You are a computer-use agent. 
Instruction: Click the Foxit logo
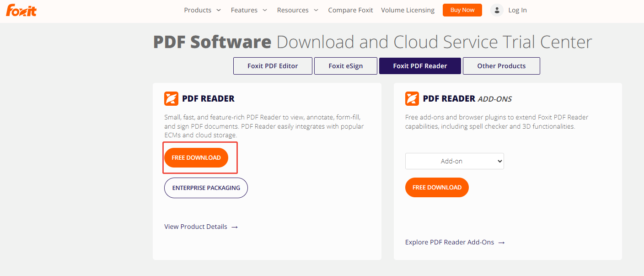[21, 10]
